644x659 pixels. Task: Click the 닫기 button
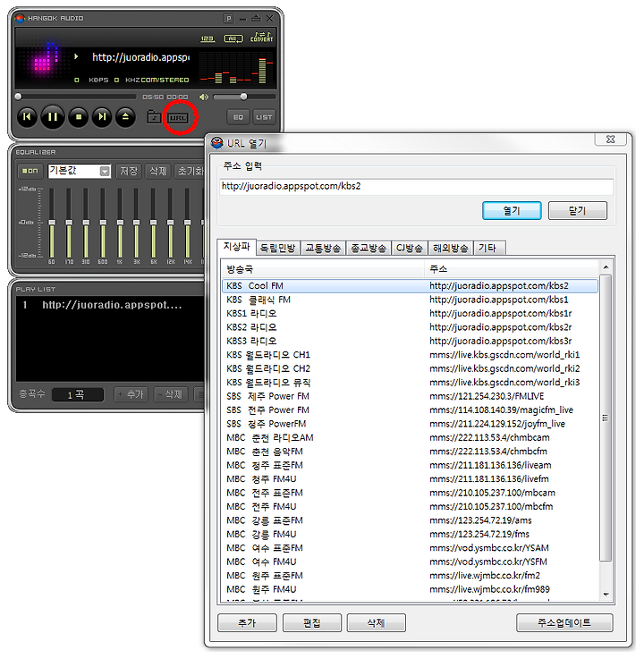[x=578, y=210]
